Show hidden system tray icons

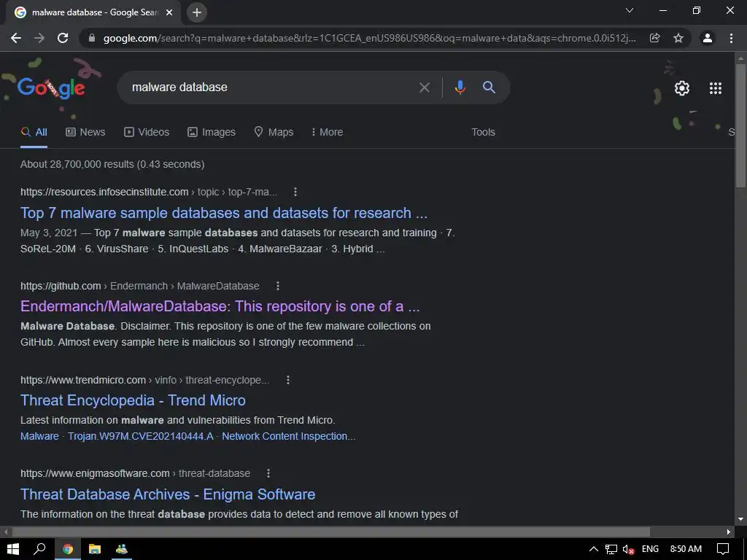pos(594,549)
